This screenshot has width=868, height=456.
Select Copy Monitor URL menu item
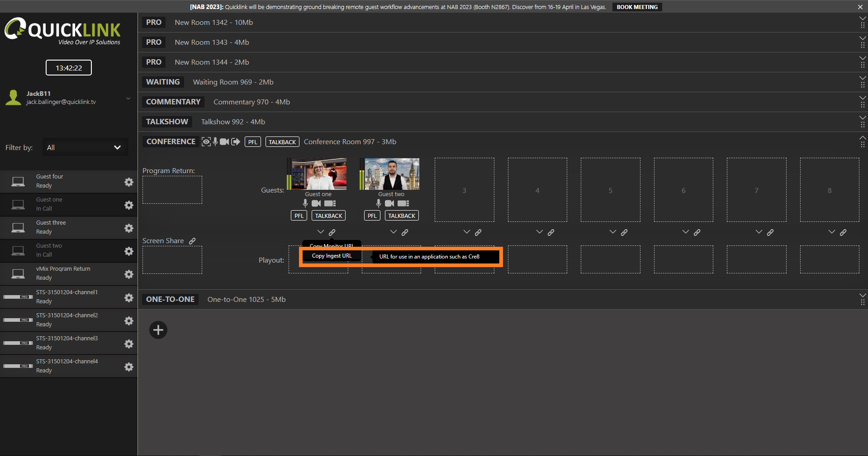point(332,245)
